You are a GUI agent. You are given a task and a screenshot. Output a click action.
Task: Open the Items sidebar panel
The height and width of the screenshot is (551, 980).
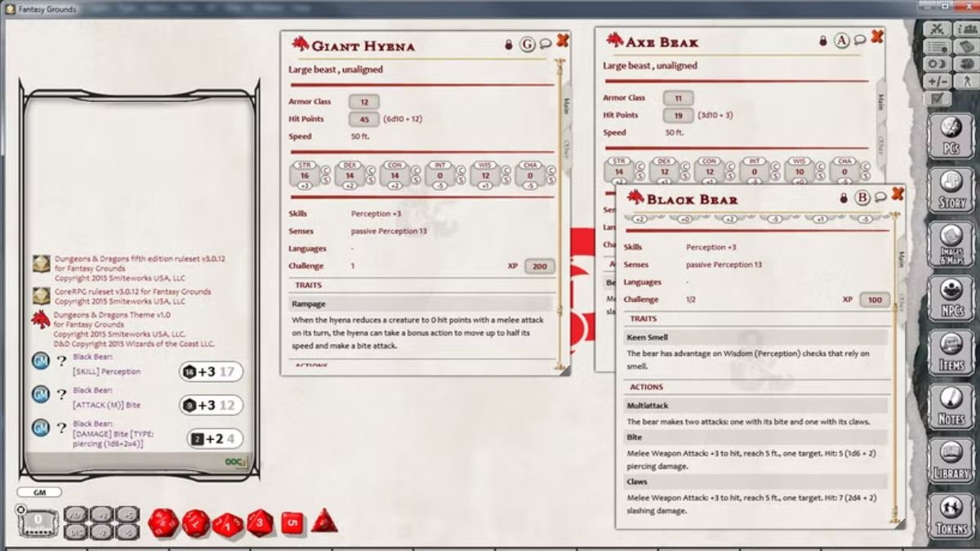click(x=951, y=352)
